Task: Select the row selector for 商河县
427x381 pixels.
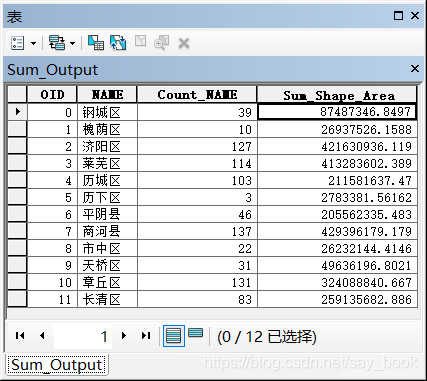Action: pyautogui.click(x=17, y=231)
